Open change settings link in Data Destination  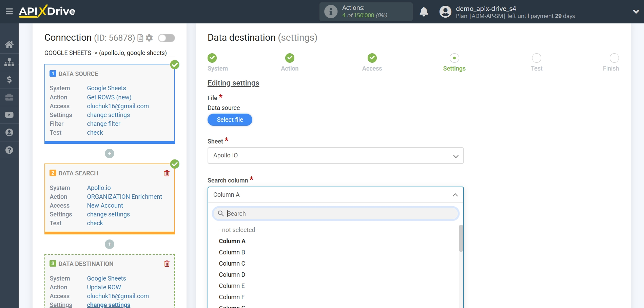108,305
